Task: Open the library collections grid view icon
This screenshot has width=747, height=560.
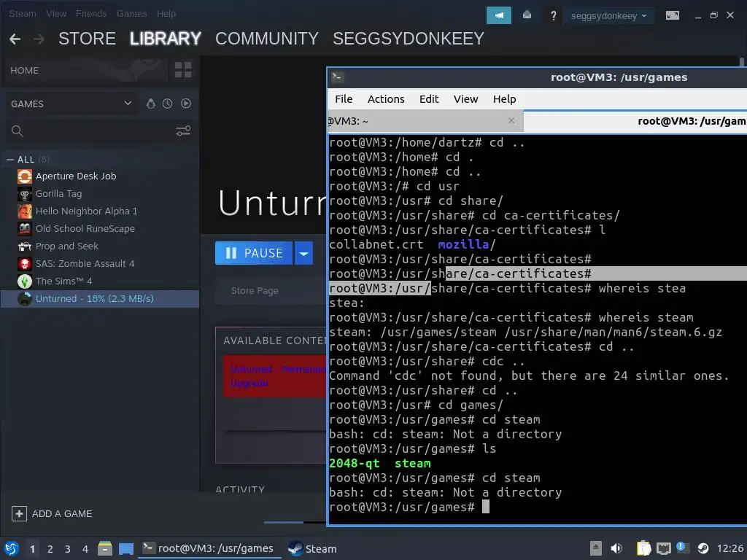Action: coord(183,70)
